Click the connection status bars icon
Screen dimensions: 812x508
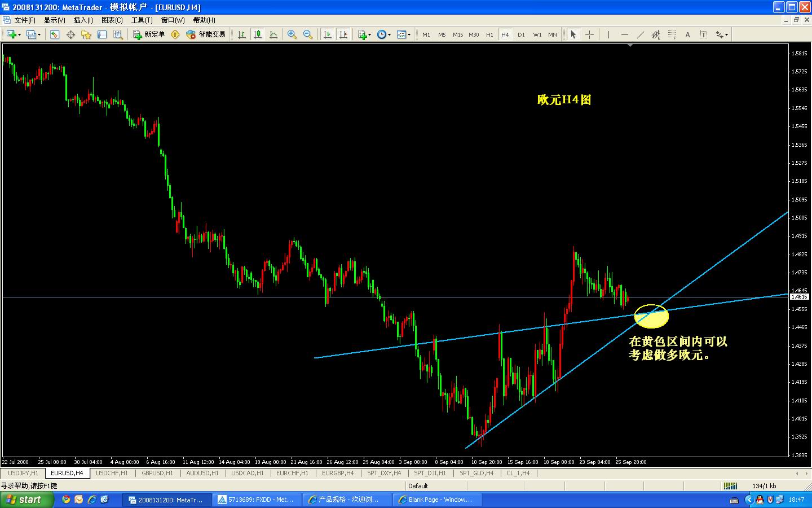pyautogui.click(x=730, y=485)
